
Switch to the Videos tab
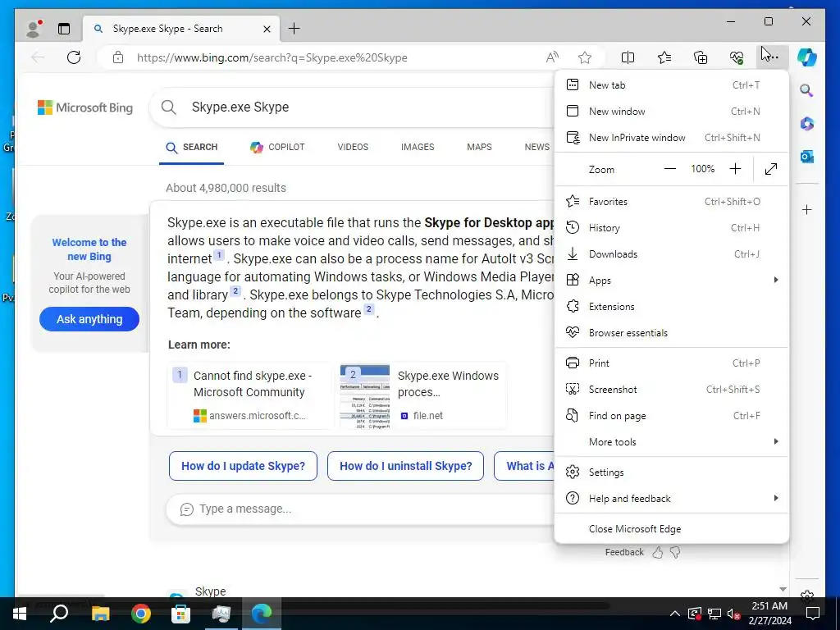pos(353,147)
